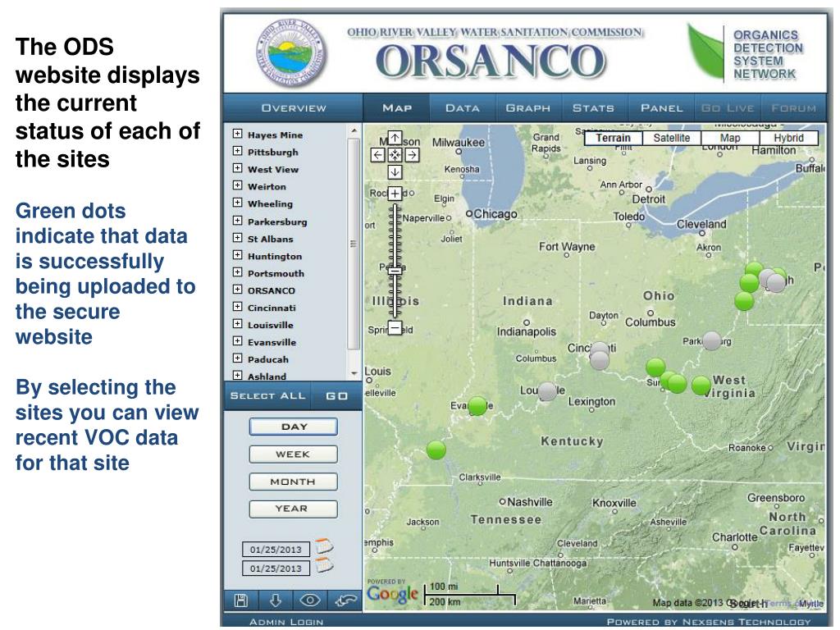Expand the West View site

click(237, 167)
